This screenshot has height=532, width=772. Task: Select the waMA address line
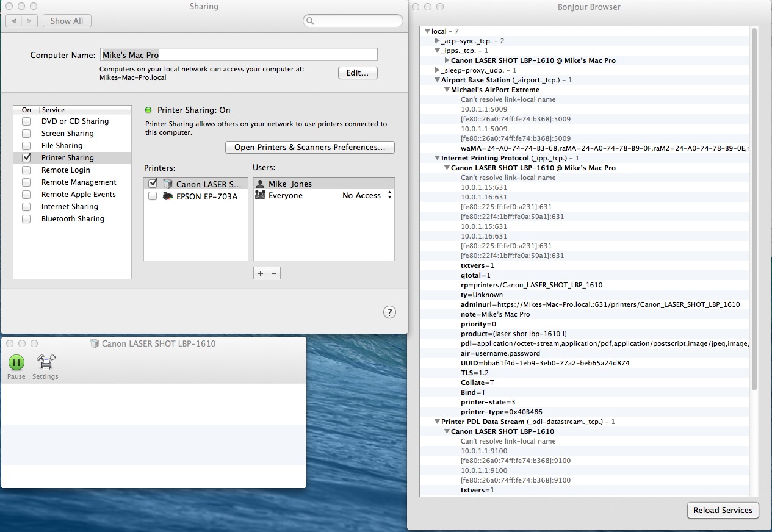pyautogui.click(x=605, y=148)
